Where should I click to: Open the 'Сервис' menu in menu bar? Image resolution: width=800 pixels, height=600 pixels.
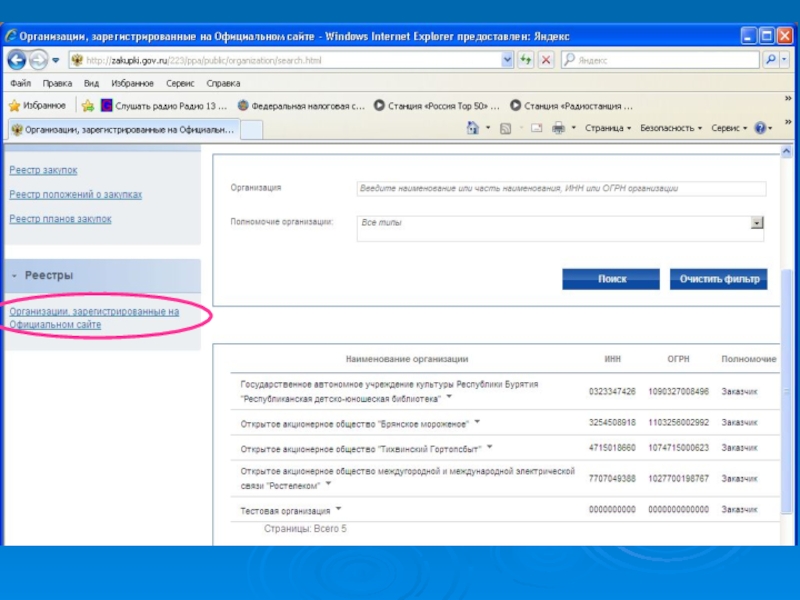pyautogui.click(x=180, y=84)
